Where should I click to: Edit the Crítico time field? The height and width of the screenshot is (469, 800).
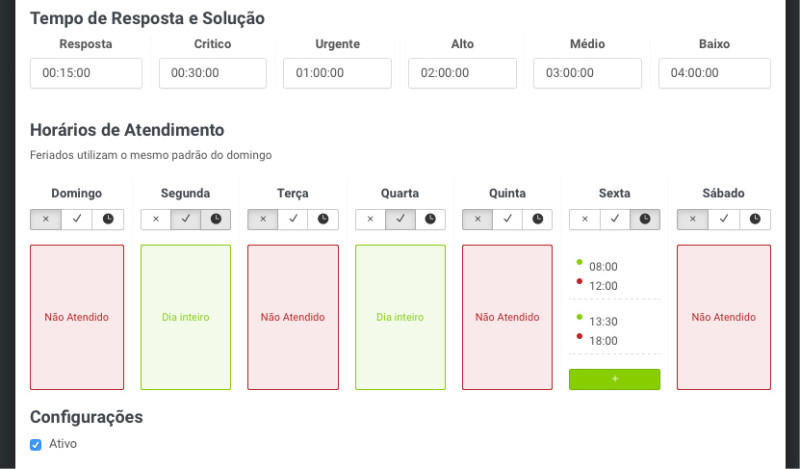[x=212, y=73]
